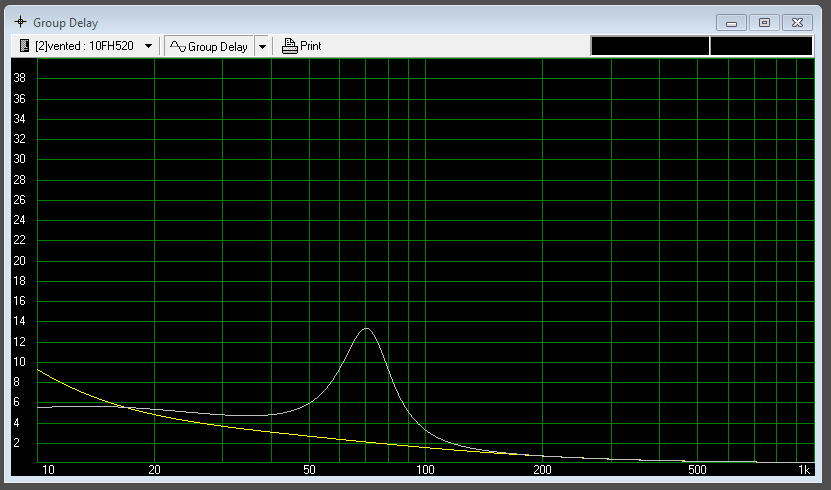831x490 pixels.
Task: Click the '200' frequency axis label
Action: (x=542, y=470)
